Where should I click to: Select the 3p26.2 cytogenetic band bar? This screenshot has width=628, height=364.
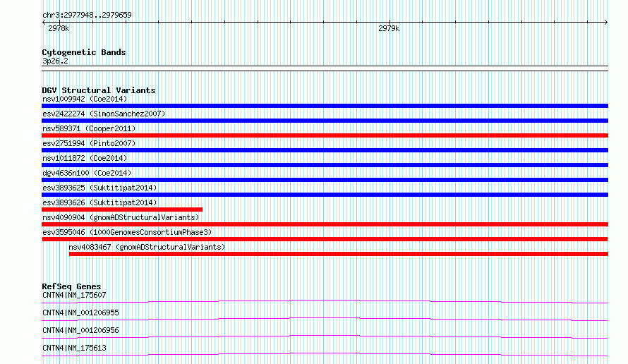point(325,68)
